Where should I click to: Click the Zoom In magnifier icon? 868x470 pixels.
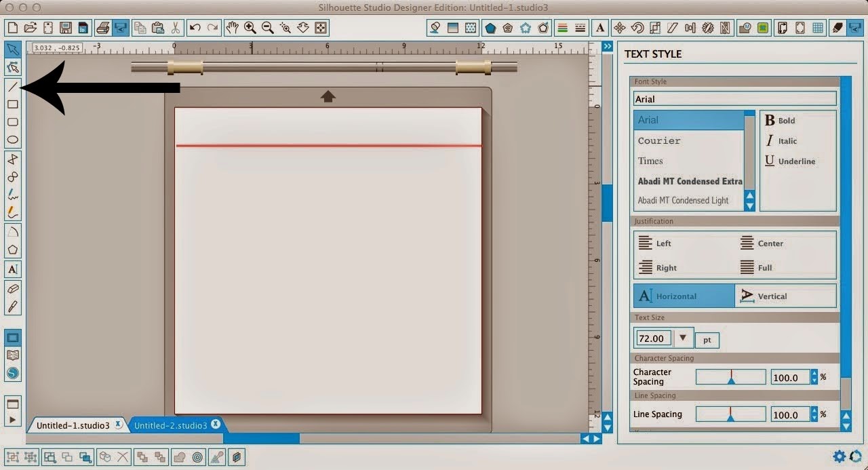(250, 28)
